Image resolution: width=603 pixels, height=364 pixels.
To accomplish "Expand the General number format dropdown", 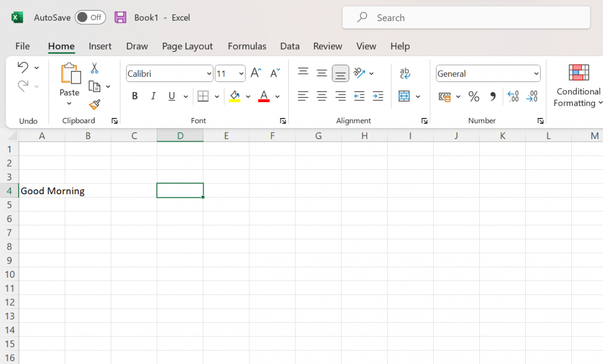I will coord(536,74).
